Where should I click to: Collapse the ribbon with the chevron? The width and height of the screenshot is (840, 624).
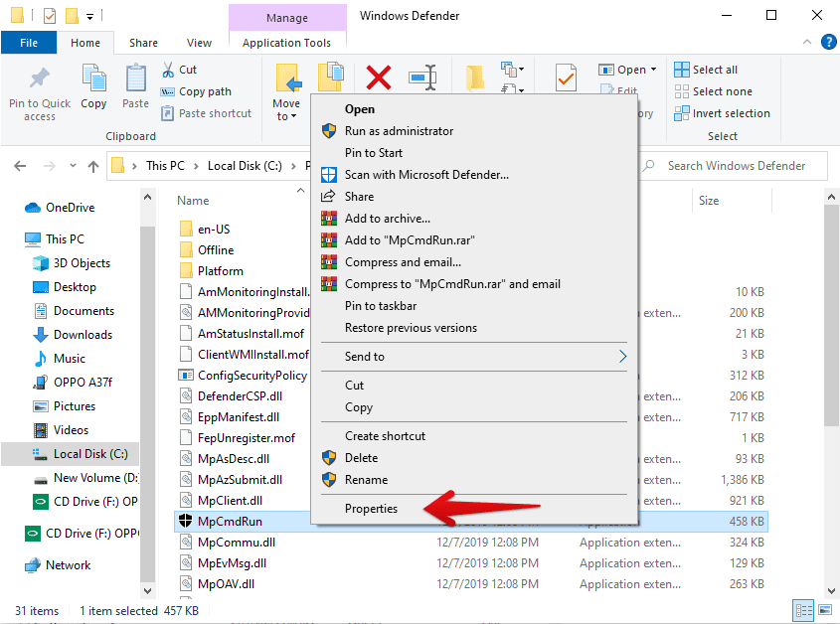(807, 42)
